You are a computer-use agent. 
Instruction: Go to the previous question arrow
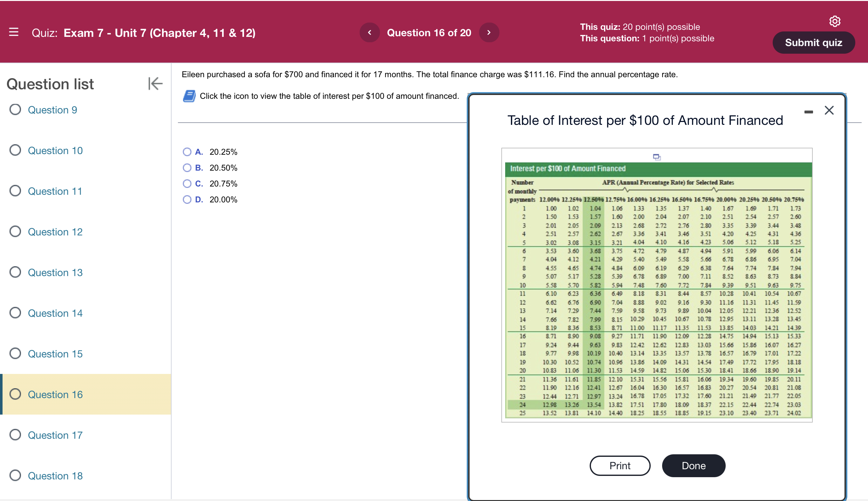coord(370,33)
